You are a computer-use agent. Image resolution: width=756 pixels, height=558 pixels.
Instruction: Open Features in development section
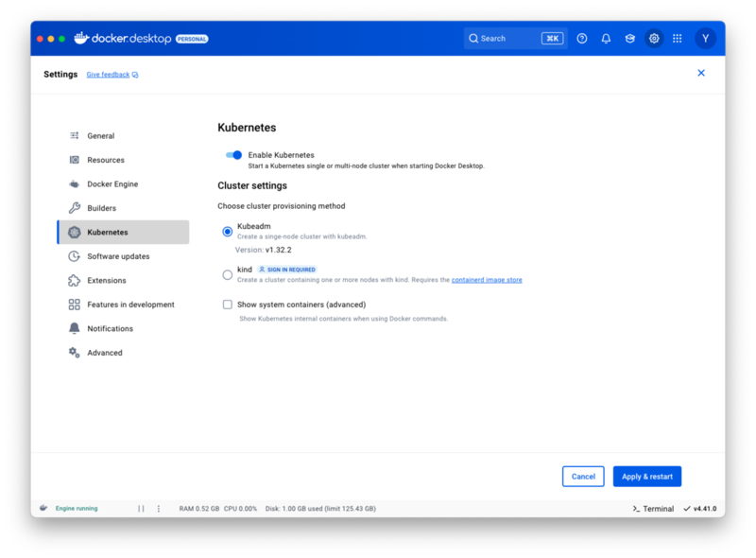pos(124,305)
